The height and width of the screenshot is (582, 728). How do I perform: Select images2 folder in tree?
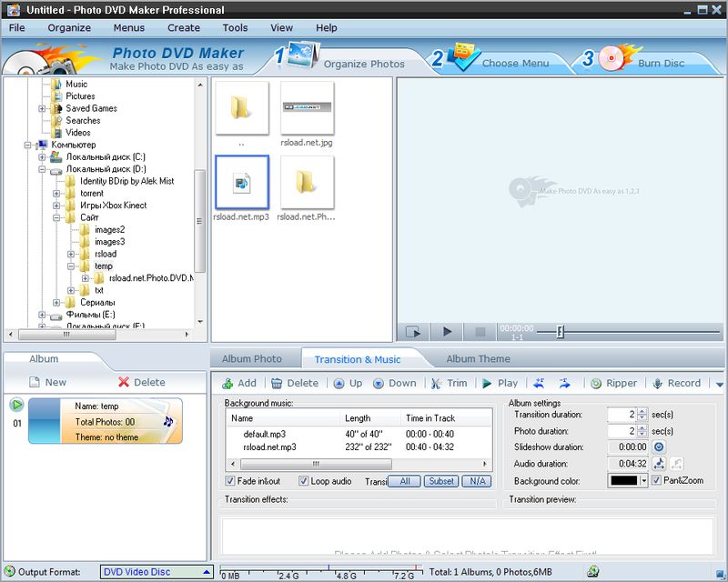(x=109, y=230)
